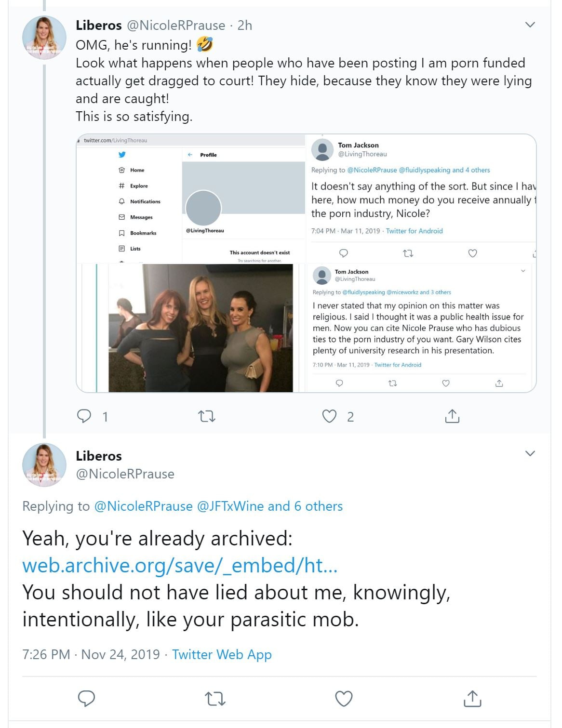This screenshot has width=562, height=728.
Task: Share the "already archived" tweet
Action: coord(472,698)
